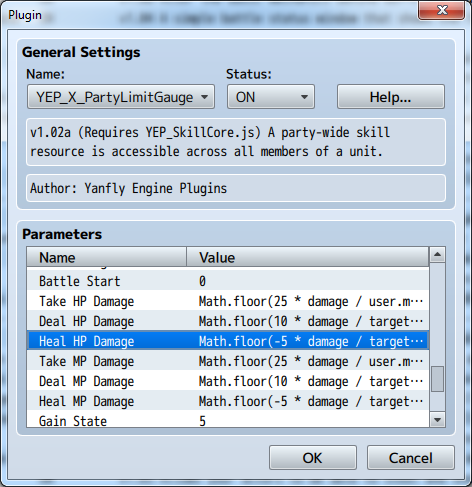Click the Take HP Damage formula value
Image resolution: width=472 pixels, height=487 pixels.
pyautogui.click(x=311, y=301)
